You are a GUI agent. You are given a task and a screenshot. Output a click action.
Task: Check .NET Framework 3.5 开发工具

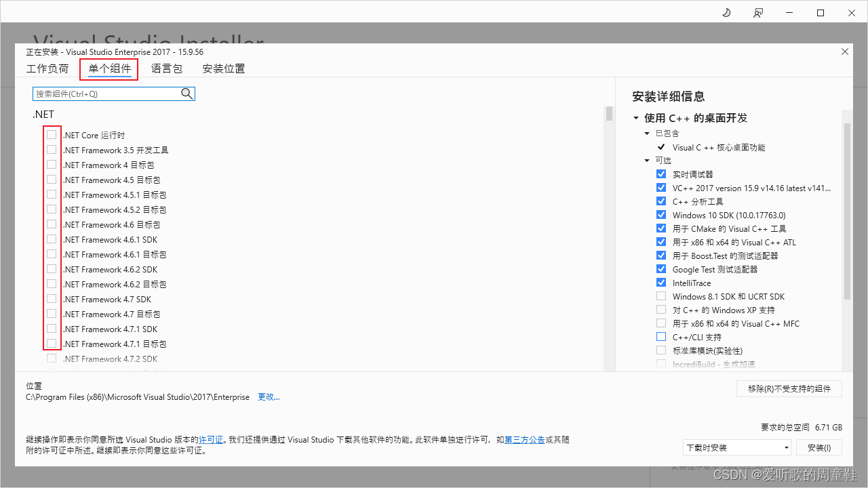pyautogui.click(x=52, y=150)
